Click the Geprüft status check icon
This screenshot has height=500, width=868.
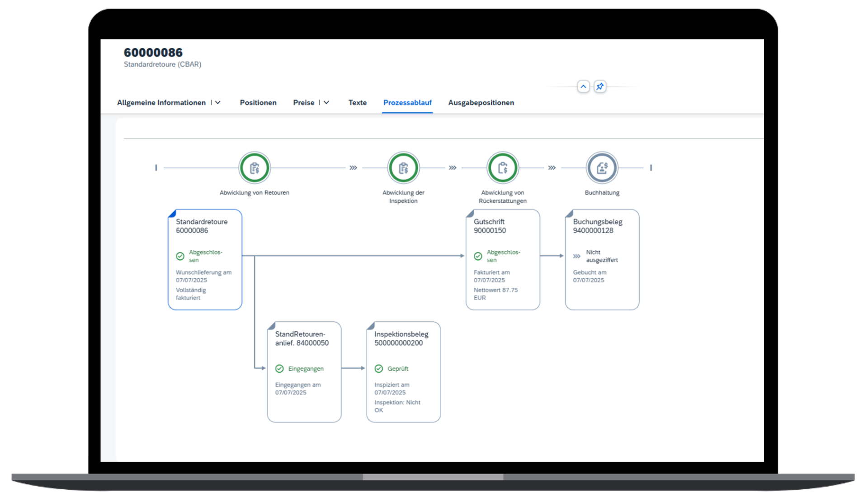379,369
